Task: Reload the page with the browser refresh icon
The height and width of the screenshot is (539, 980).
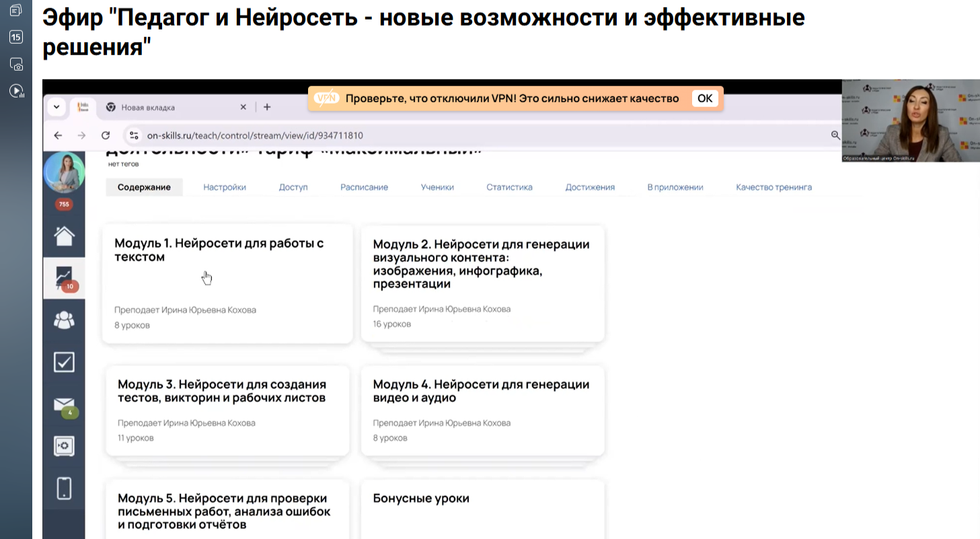Action: coord(106,135)
